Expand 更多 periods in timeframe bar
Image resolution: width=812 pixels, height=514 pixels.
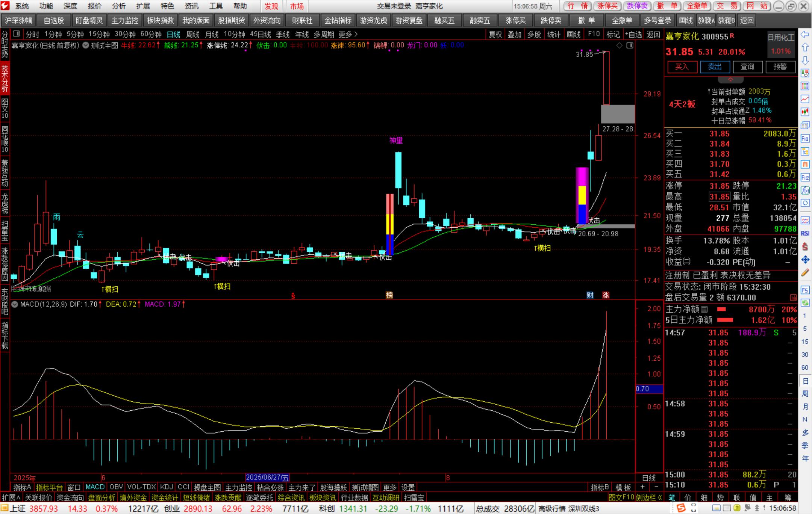click(x=348, y=35)
